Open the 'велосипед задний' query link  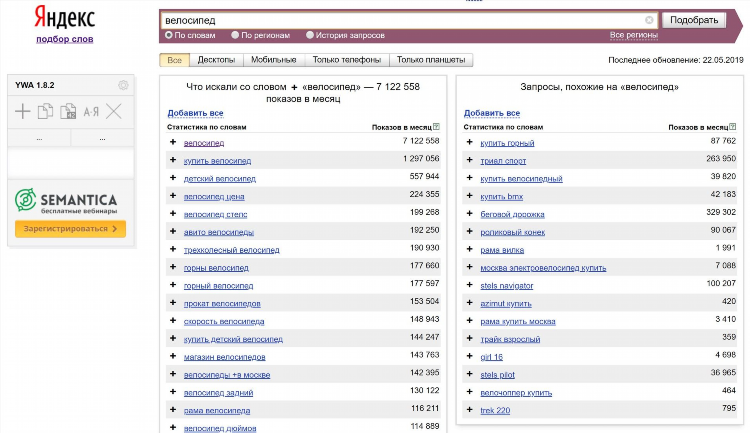pyautogui.click(x=219, y=393)
